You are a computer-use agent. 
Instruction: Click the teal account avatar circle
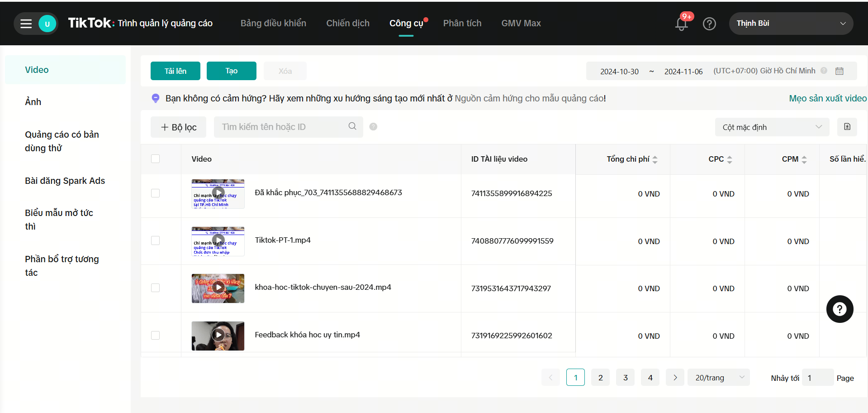47,24
